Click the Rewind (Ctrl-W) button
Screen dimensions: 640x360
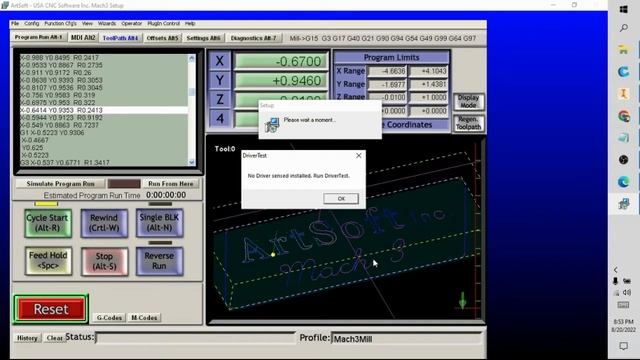tap(104, 223)
